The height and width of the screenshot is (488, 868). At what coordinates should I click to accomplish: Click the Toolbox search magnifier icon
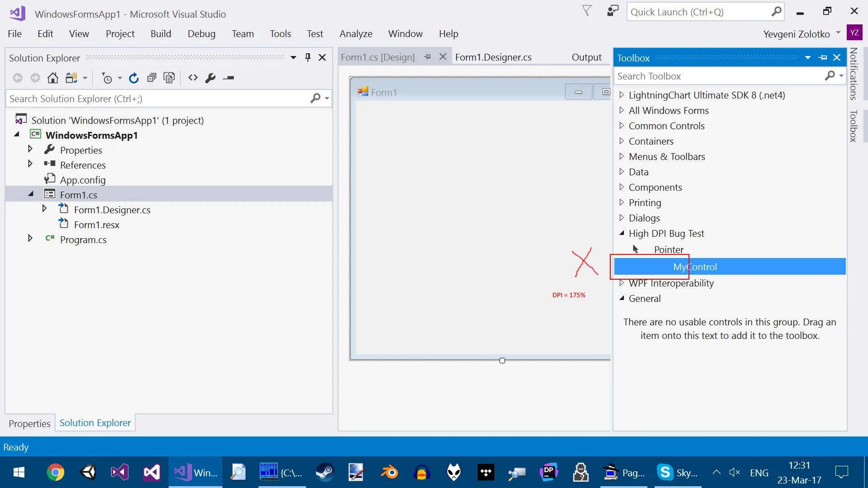click(830, 76)
